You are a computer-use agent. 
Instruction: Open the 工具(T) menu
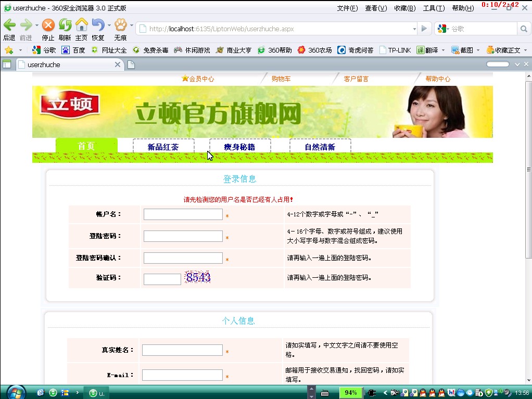pyautogui.click(x=434, y=8)
